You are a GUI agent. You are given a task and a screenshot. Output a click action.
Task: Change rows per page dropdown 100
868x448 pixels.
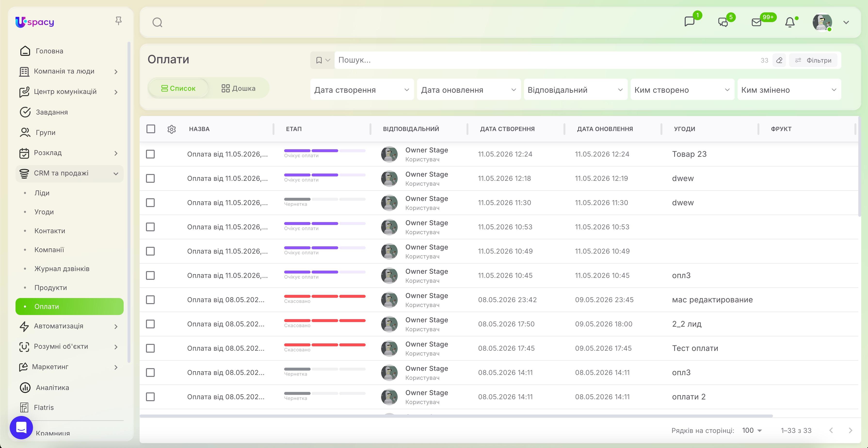pos(752,431)
